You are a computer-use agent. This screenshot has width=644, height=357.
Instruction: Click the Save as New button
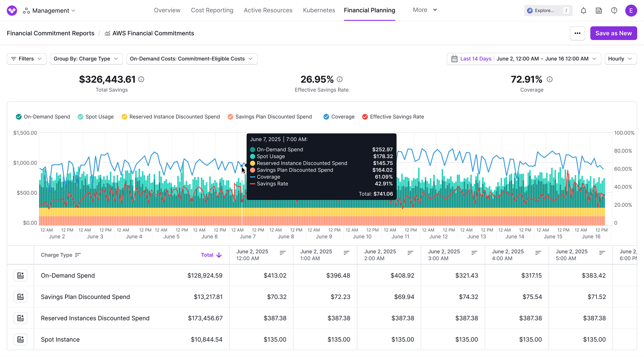pyautogui.click(x=613, y=33)
